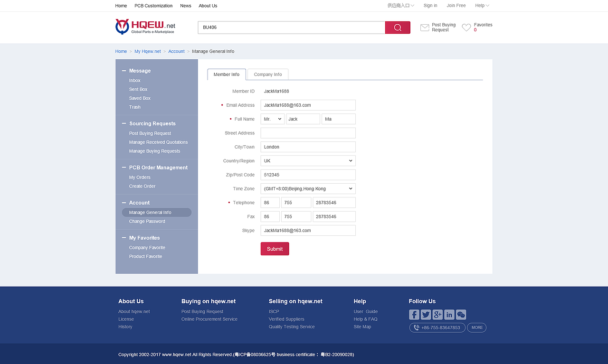Click Create Order in the sidebar
This screenshot has height=364, width=608.
(142, 187)
